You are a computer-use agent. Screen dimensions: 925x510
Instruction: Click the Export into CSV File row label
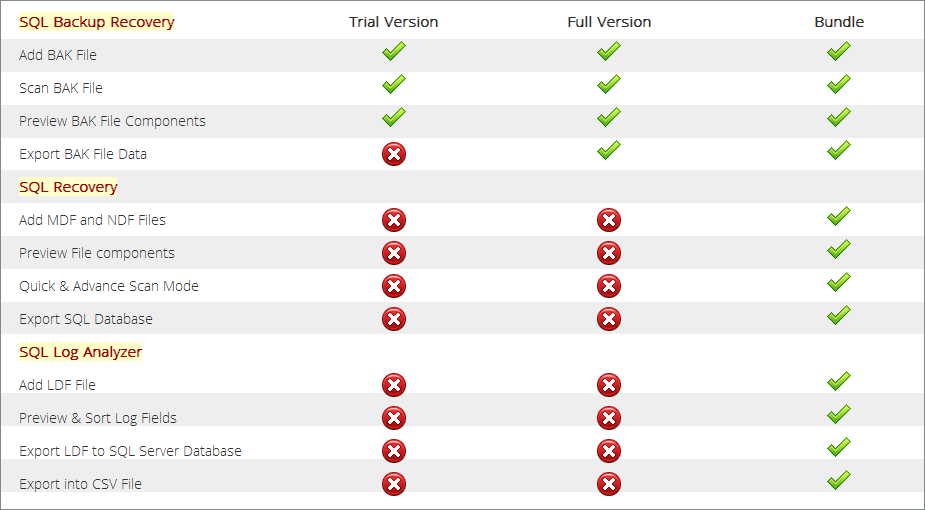tap(80, 484)
